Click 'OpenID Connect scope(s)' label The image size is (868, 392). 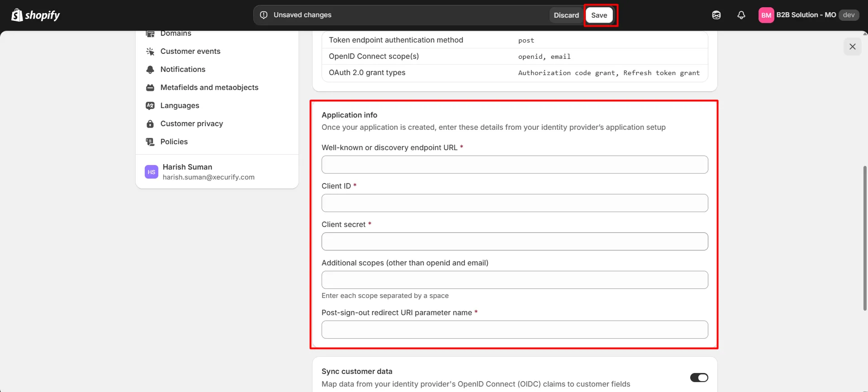pyautogui.click(x=374, y=57)
